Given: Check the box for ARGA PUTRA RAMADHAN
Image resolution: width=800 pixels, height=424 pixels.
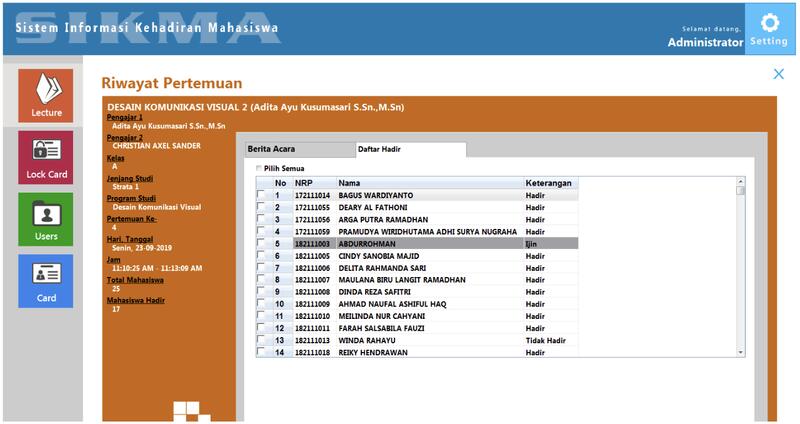Looking at the screenshot, I should (261, 219).
